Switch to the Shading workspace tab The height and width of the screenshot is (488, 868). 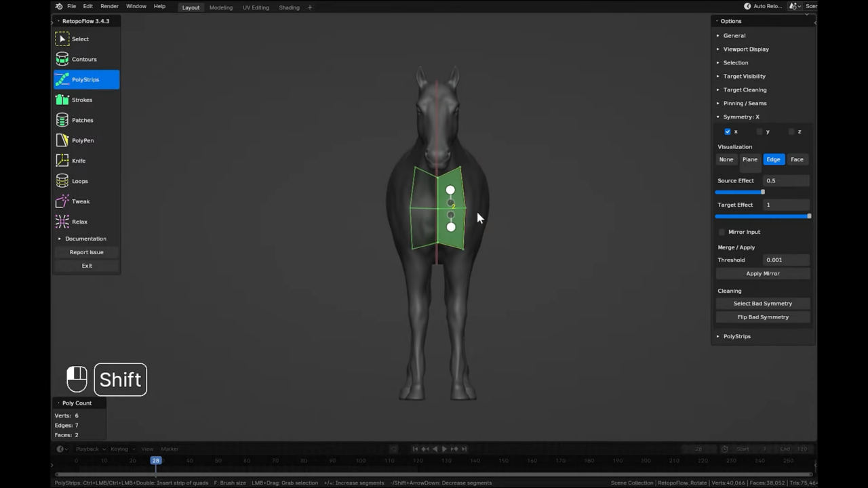point(289,7)
